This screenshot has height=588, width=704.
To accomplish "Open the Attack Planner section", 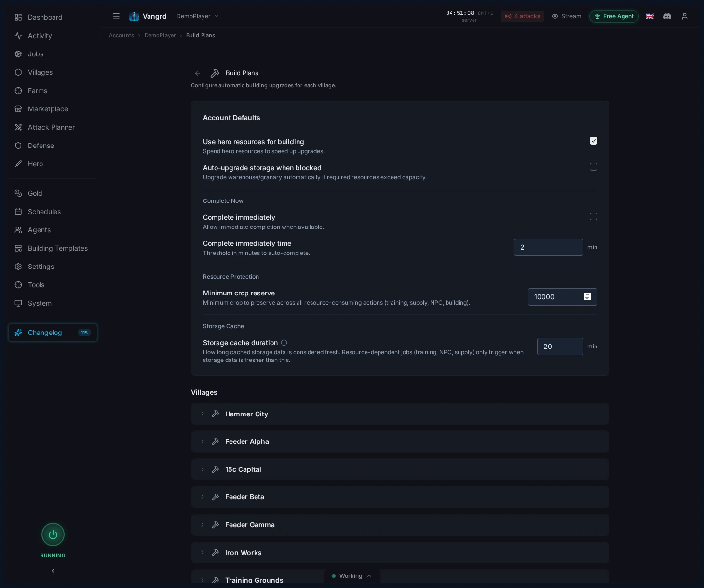I will pyautogui.click(x=51, y=127).
